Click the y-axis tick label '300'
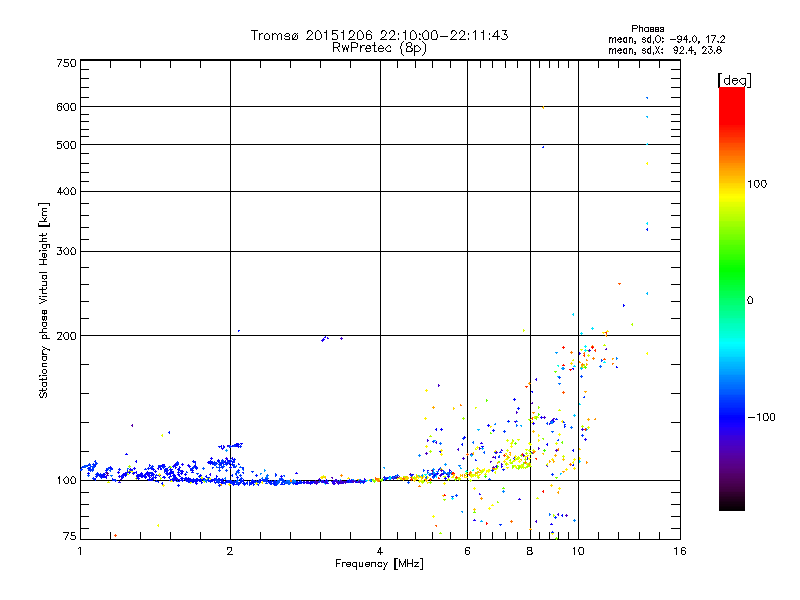Viewport: 800px width, 600px height. pos(66,252)
